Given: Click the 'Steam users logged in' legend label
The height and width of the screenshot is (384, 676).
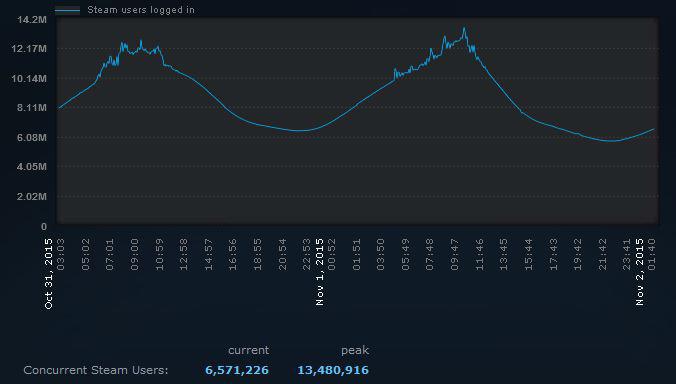Looking at the screenshot, I should click(141, 10).
